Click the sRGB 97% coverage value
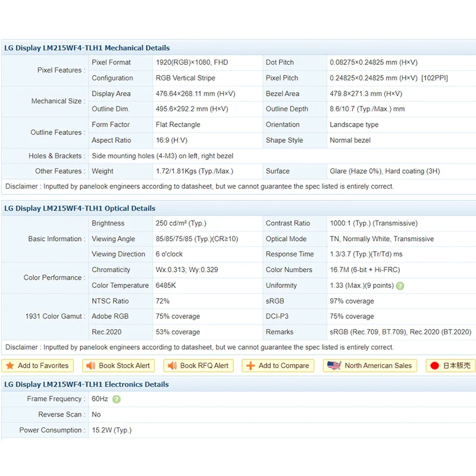This screenshot has width=476, height=476. [352, 301]
